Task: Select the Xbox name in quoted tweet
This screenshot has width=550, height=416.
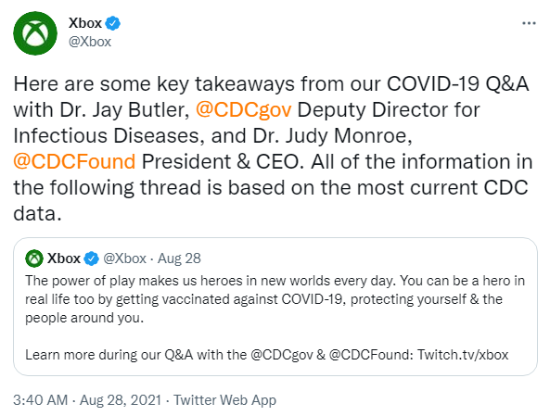Action: [64, 259]
